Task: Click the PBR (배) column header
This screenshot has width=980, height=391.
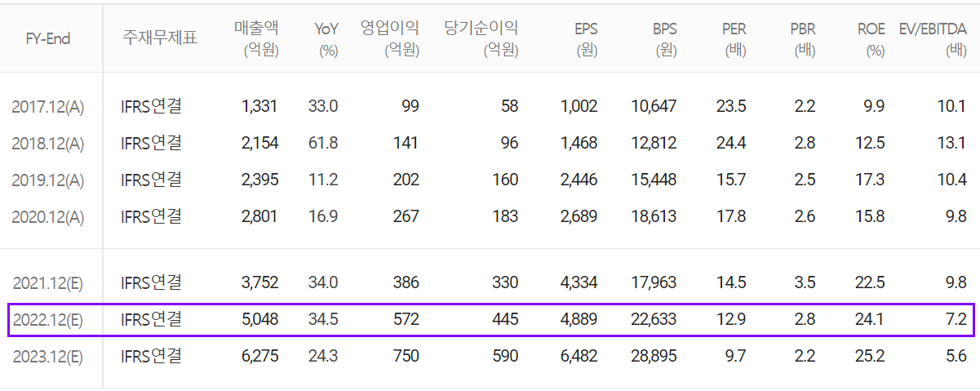Action: tap(802, 38)
